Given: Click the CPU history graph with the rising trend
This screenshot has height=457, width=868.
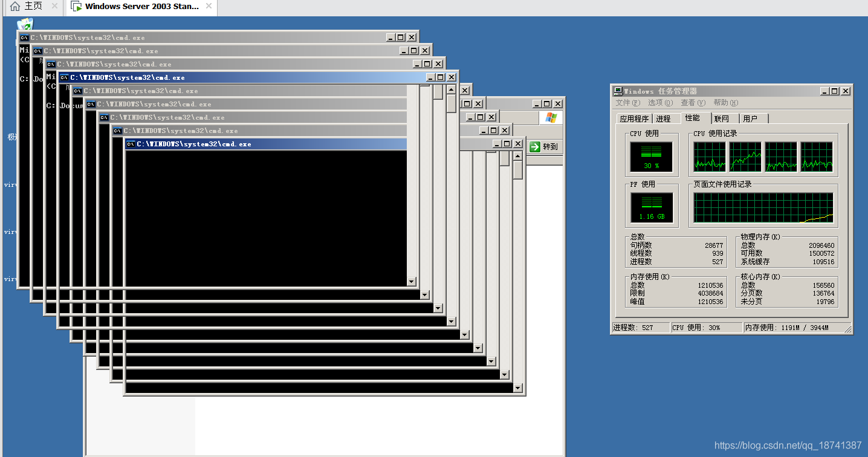Looking at the screenshot, I should (x=745, y=157).
